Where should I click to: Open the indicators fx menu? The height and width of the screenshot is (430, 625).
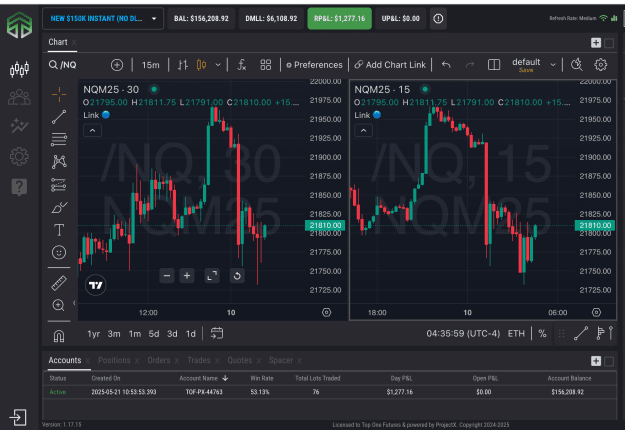pyautogui.click(x=242, y=65)
